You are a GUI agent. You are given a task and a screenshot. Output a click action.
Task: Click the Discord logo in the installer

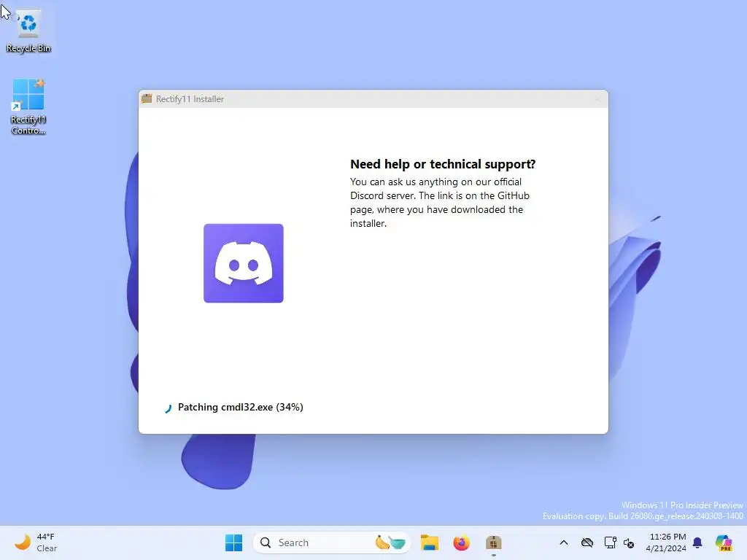coord(244,262)
